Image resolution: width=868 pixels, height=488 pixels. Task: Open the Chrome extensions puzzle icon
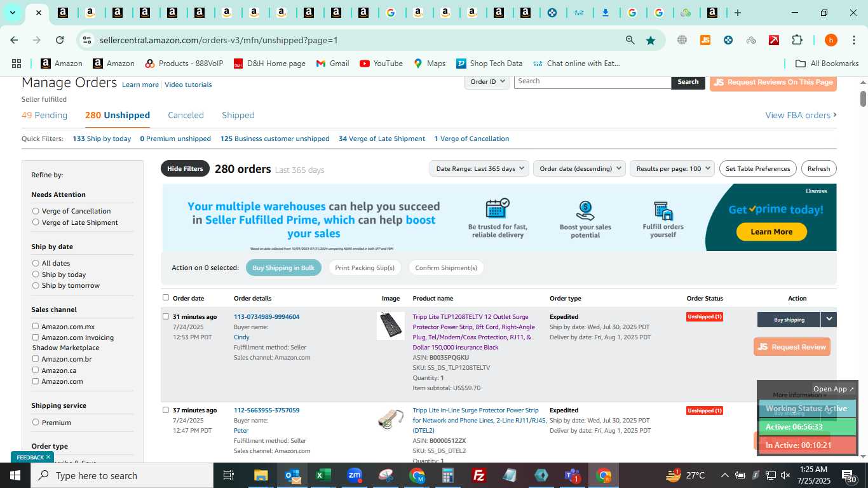[797, 40]
